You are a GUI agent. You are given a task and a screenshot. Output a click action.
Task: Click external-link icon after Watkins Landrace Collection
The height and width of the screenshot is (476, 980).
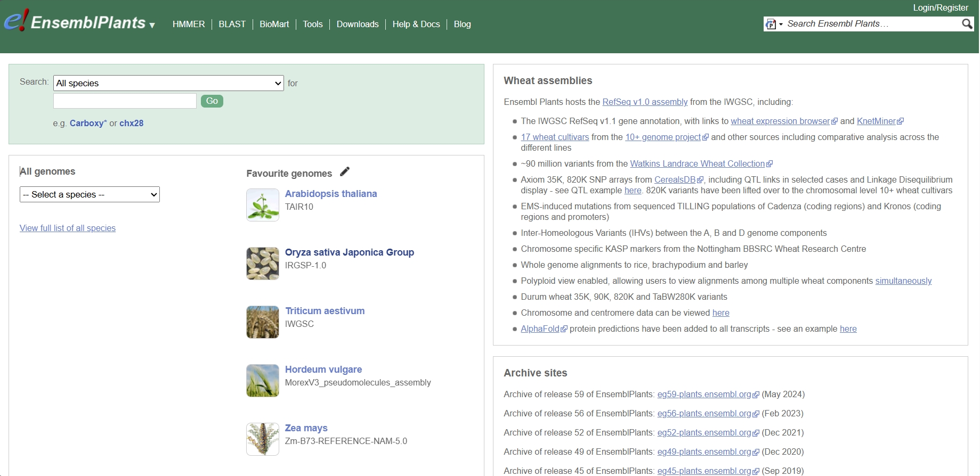click(770, 164)
